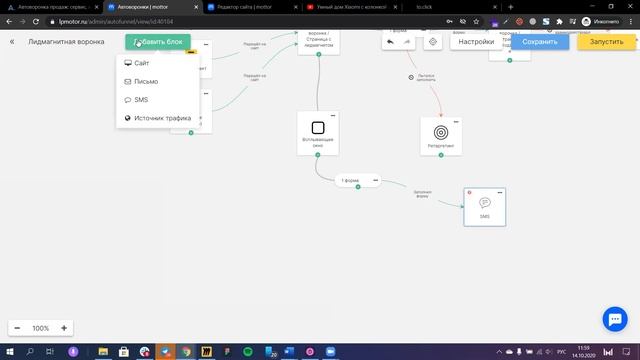Image resolution: width=640 pixels, height=360 pixels.
Task: Open the Chrome extensions puzzle icon
Action: 559,22
